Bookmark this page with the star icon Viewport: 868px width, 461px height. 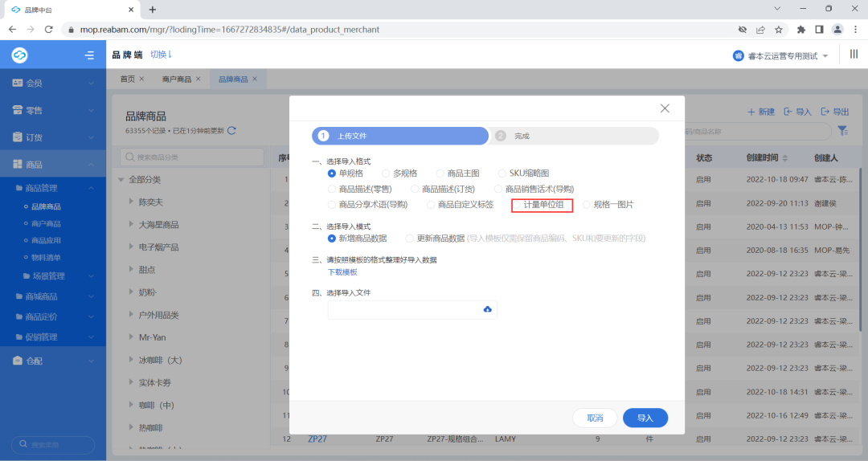tap(778, 30)
